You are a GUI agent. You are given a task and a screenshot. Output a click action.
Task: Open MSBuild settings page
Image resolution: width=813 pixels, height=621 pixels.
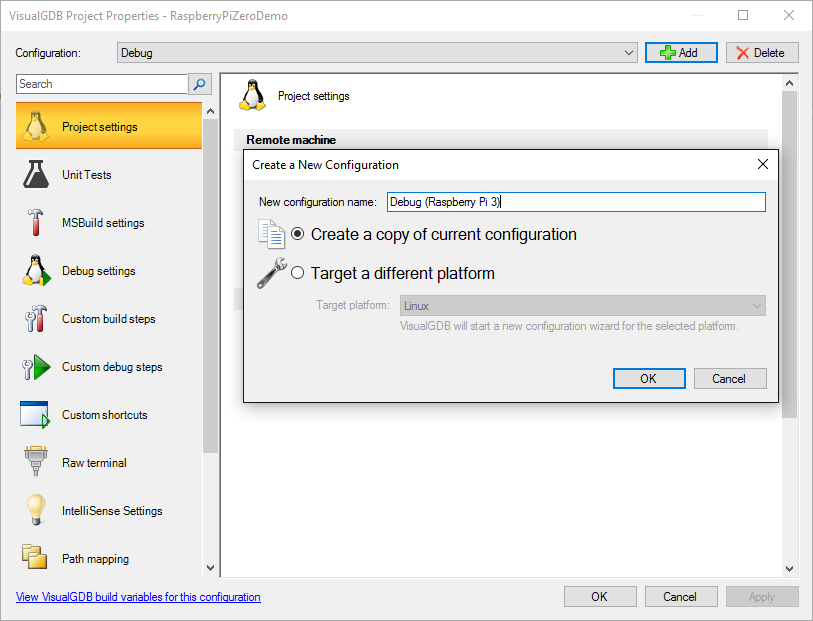[109, 223]
